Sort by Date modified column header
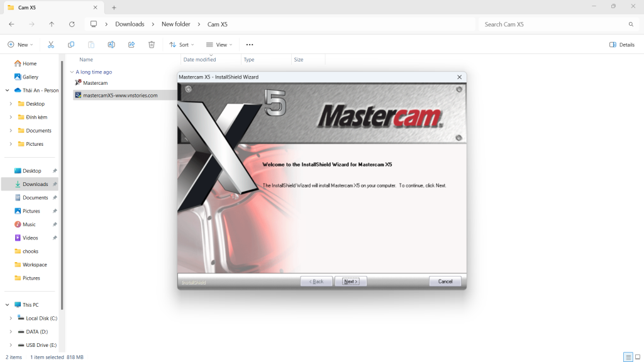644x362 pixels. (x=199, y=60)
